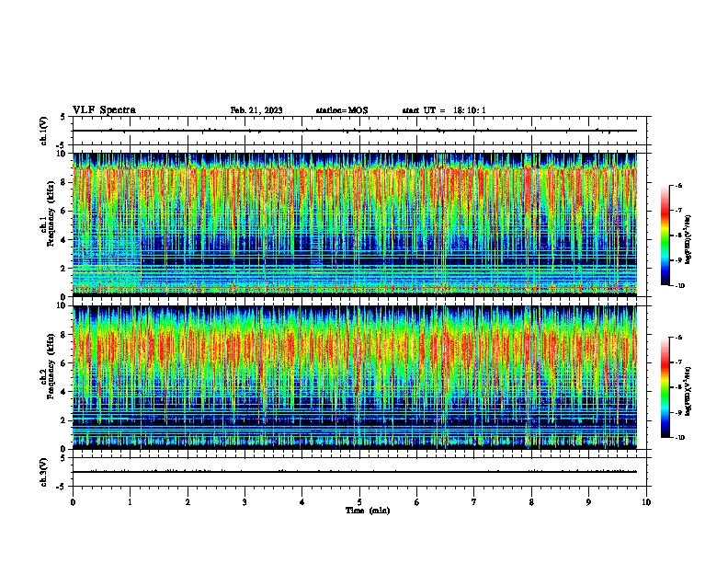Click ch.1 frequency tick label '4'

64,240
